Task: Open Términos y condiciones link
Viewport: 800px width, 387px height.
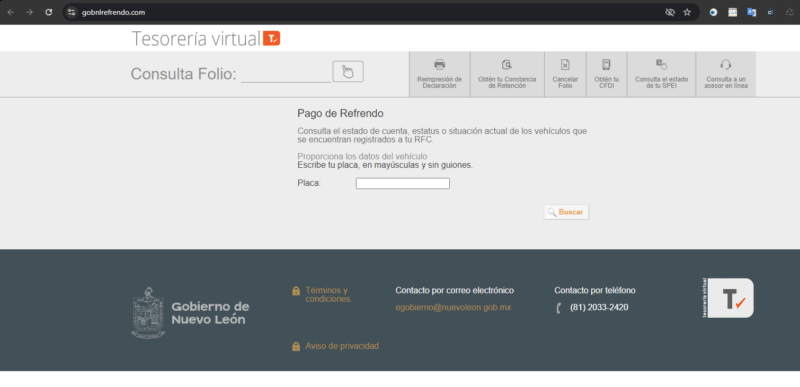Action: 329,295
